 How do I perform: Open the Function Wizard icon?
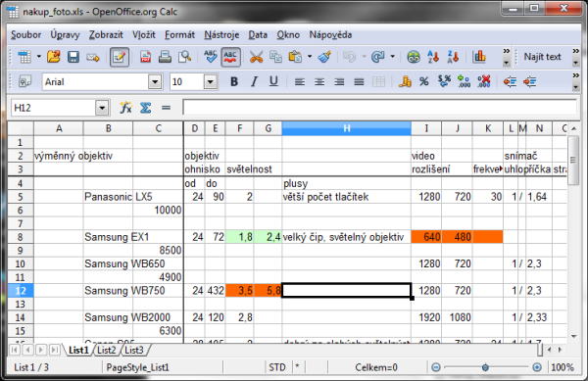(125, 108)
